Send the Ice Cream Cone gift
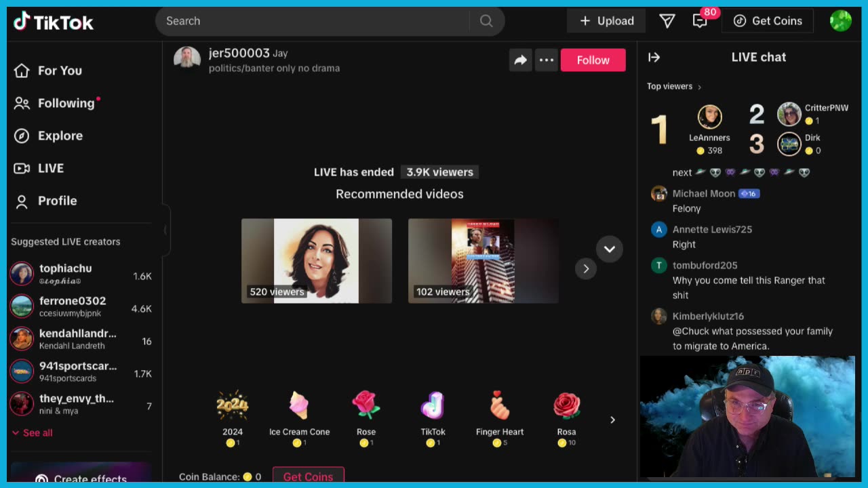 point(299,418)
